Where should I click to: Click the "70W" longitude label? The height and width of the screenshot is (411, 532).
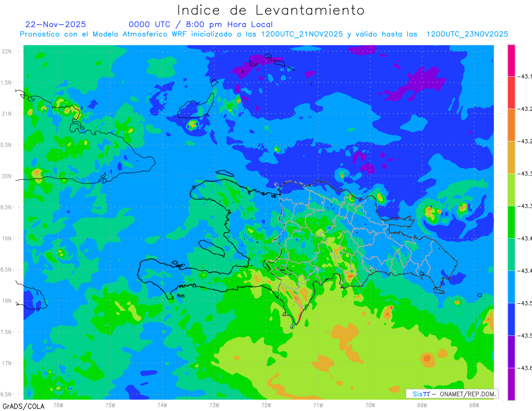click(370, 405)
